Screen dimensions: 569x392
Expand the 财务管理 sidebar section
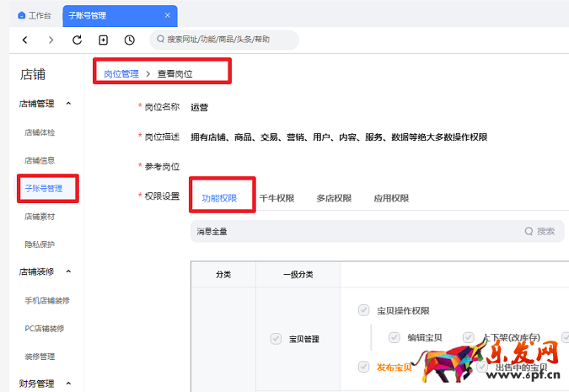click(68, 384)
